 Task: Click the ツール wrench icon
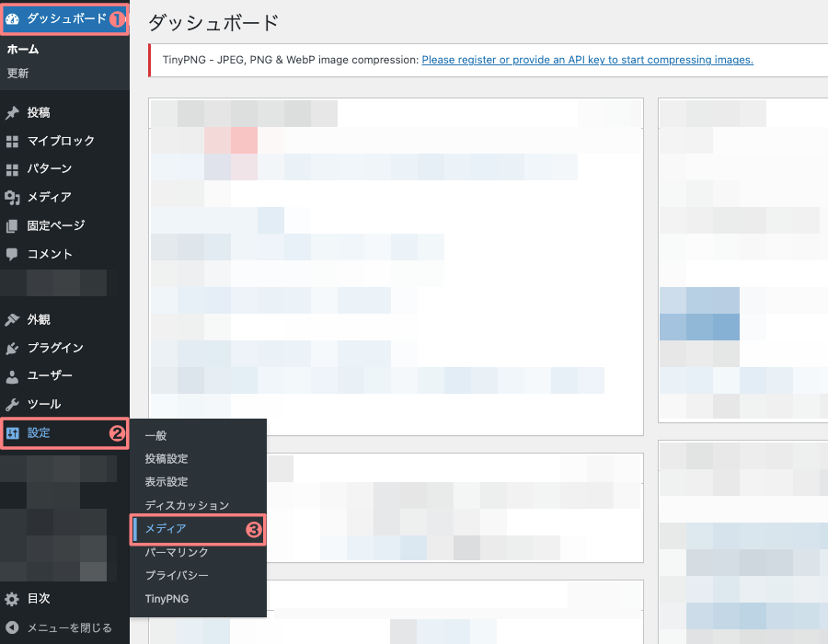tap(13, 404)
